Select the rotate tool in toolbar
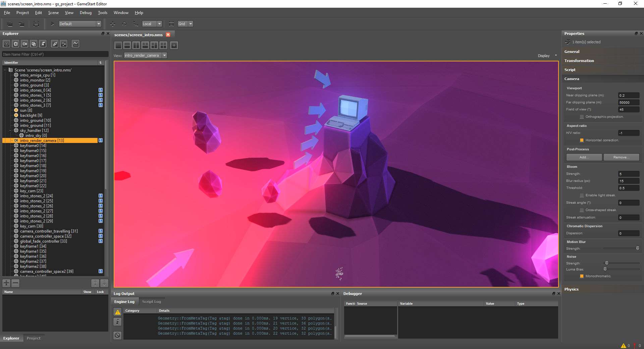The height and width of the screenshot is (349, 644). (x=124, y=24)
